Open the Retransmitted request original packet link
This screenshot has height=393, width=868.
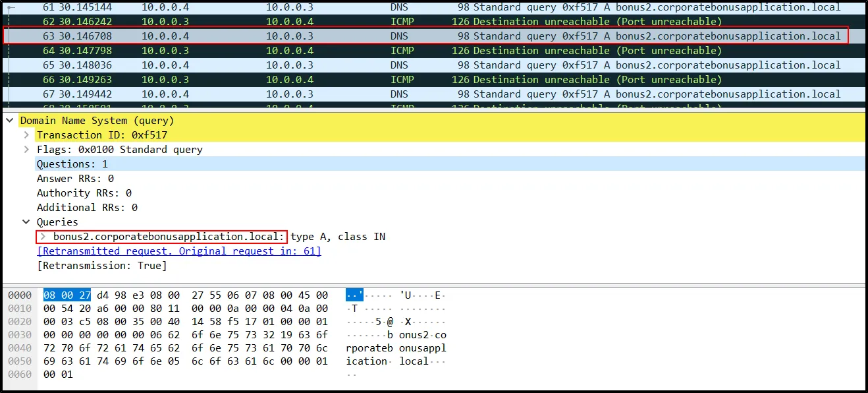click(x=179, y=251)
